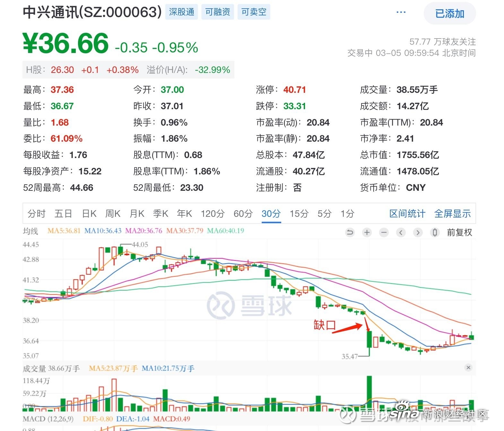Click the DIF:-0.80 indicator value
504x431 pixels.
(x=98, y=419)
